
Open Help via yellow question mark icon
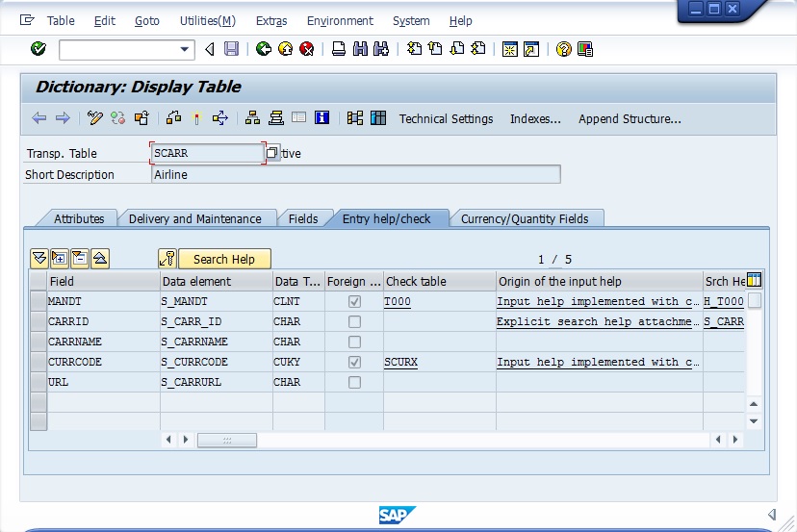click(x=563, y=49)
